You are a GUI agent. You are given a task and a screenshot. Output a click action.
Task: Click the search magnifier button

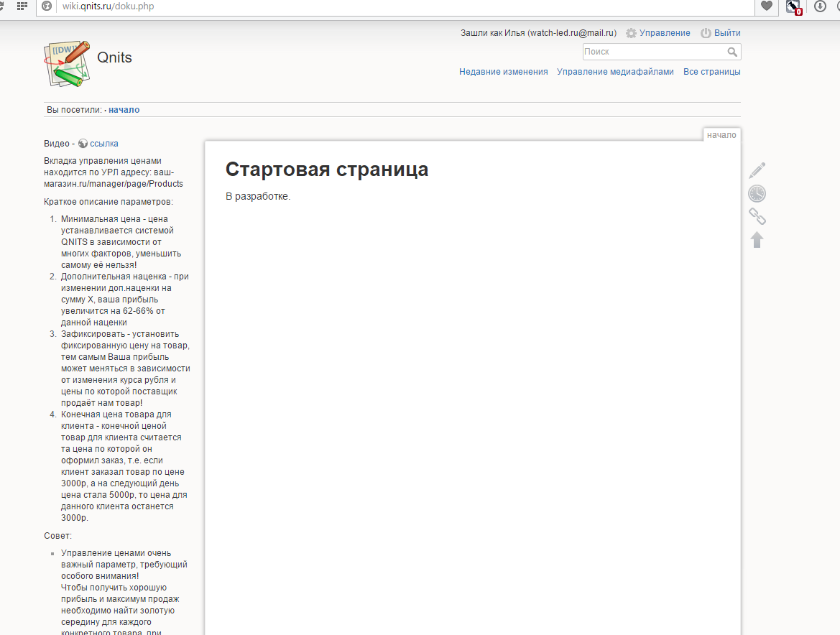tap(732, 52)
